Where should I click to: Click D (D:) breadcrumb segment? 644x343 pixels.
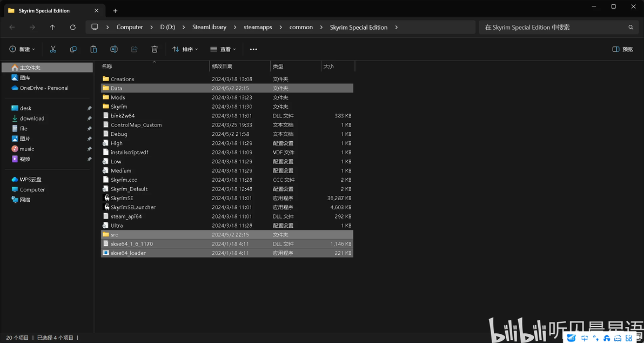(x=167, y=28)
